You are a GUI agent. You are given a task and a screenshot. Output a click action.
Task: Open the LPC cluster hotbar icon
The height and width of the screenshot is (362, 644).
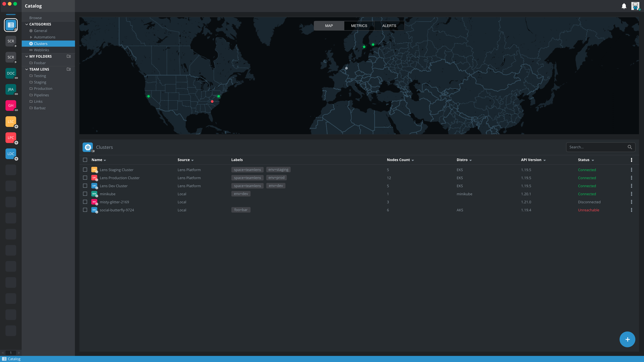[11, 138]
